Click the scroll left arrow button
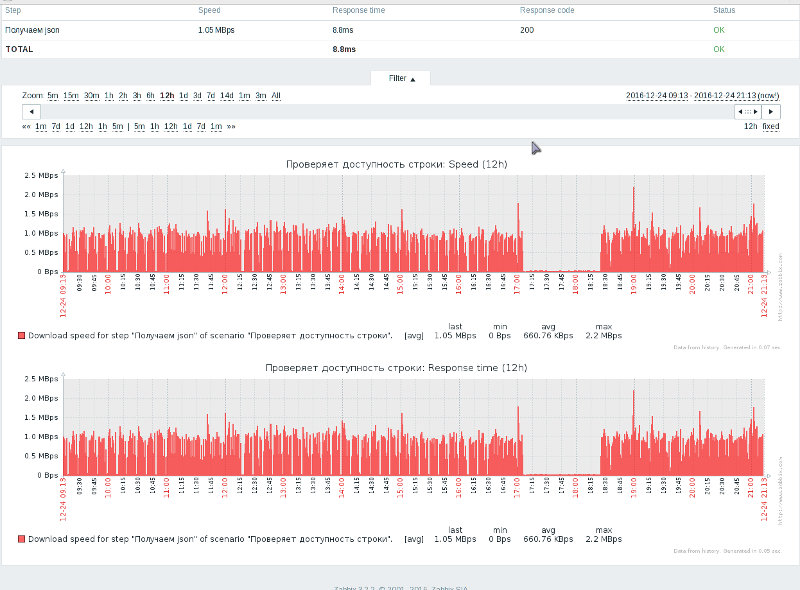 coord(30,111)
